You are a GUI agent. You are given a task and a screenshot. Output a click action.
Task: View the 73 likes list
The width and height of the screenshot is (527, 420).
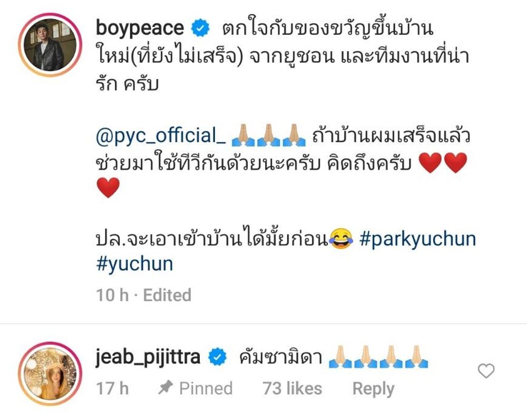[292, 388]
